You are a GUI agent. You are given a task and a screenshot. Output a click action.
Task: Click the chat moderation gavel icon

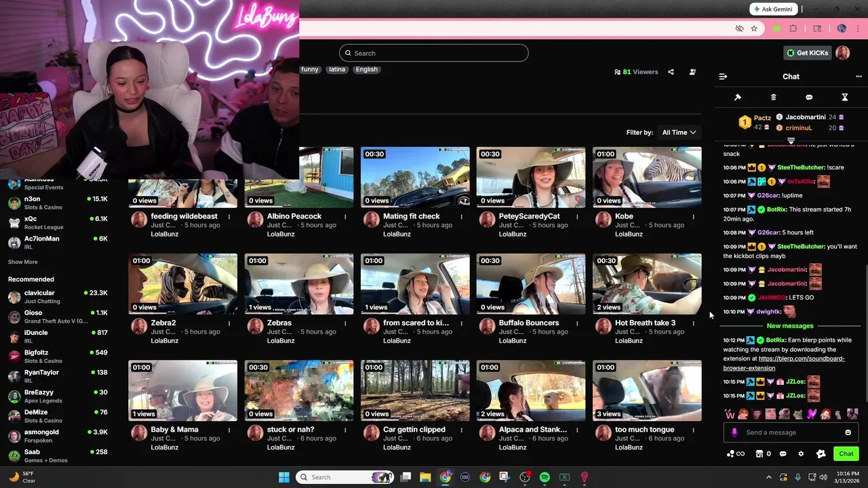[x=738, y=98]
